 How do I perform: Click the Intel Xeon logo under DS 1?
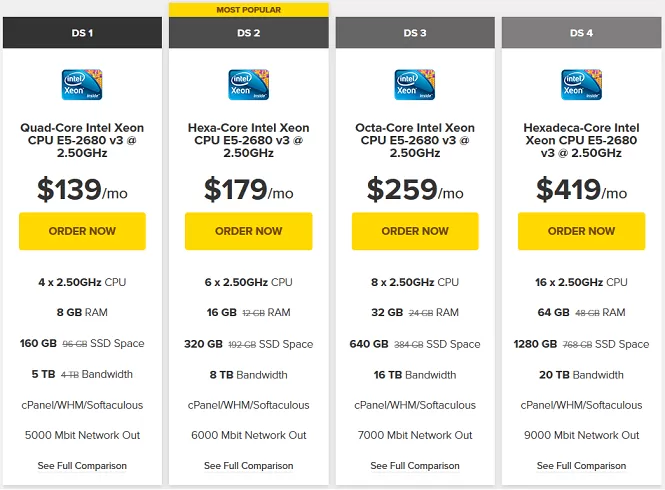82,85
